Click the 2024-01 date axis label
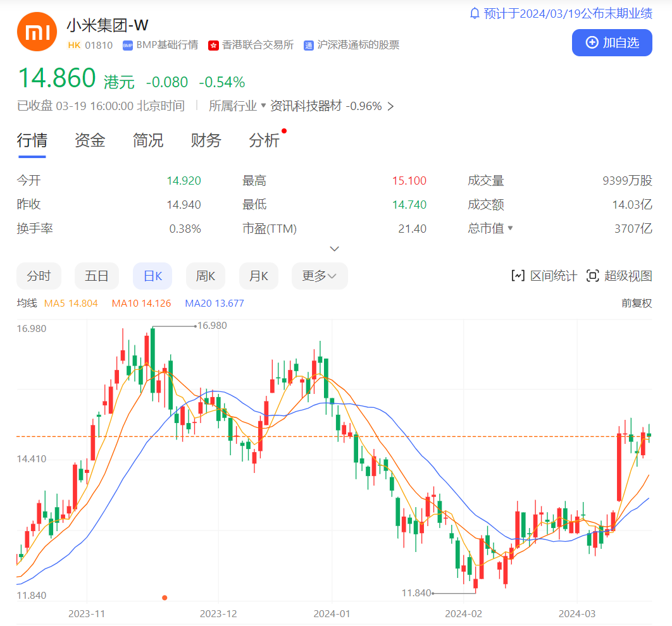 [x=332, y=614]
